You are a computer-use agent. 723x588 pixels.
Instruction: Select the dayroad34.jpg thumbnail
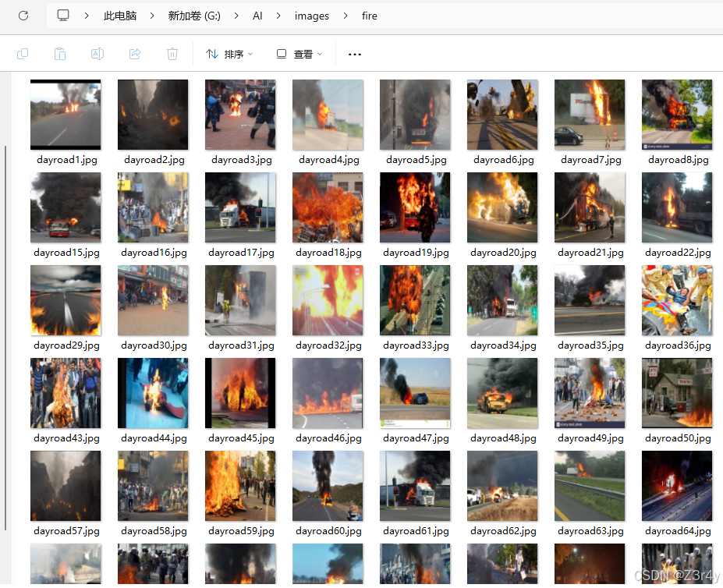[x=502, y=300]
